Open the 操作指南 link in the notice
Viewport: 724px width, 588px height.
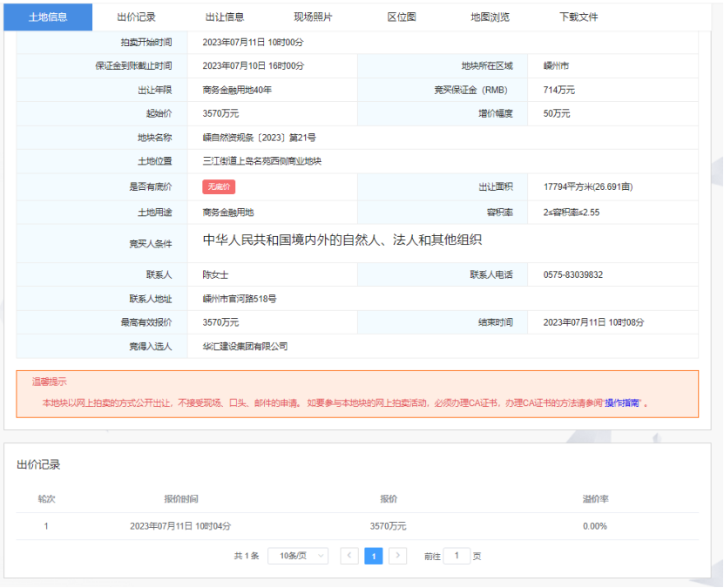click(x=622, y=403)
